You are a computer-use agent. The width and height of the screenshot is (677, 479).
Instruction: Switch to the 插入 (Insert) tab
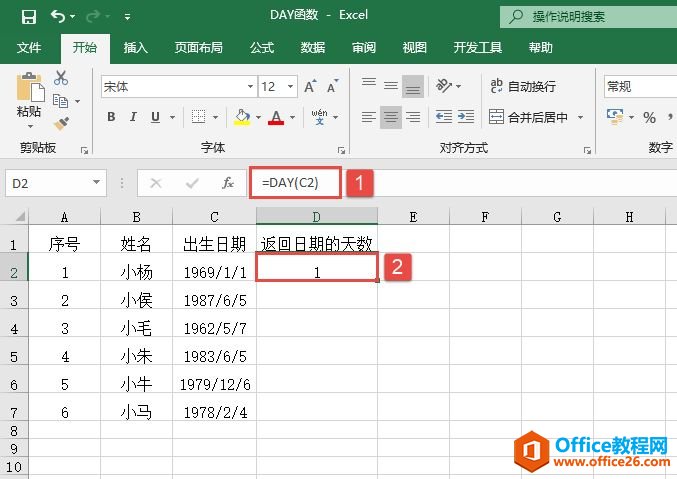[136, 47]
